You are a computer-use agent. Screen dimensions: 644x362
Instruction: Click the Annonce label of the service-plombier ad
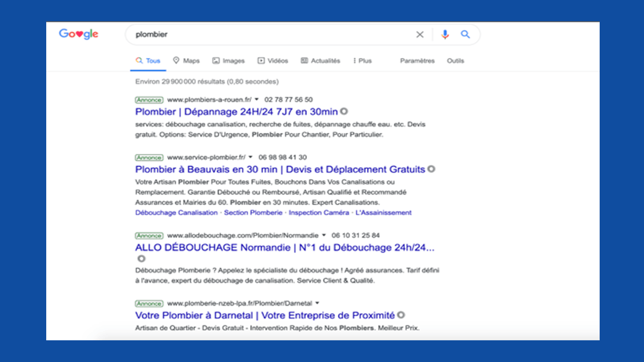tap(149, 157)
